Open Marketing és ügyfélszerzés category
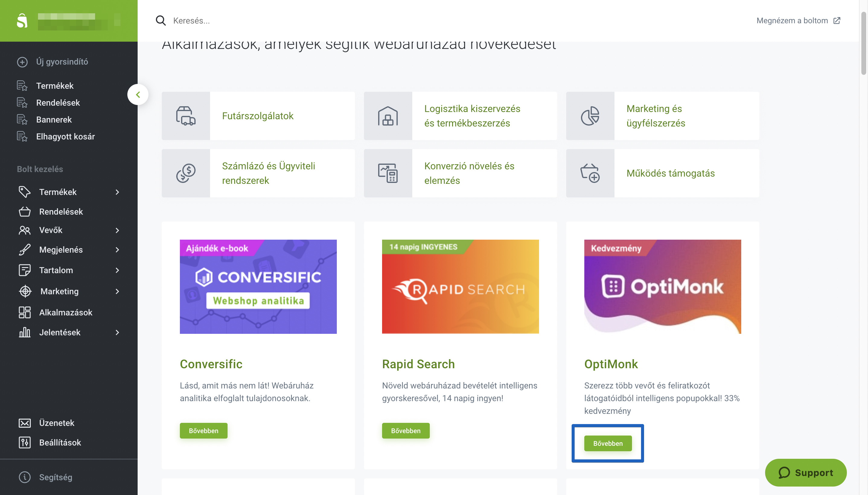The image size is (868, 495). click(656, 116)
